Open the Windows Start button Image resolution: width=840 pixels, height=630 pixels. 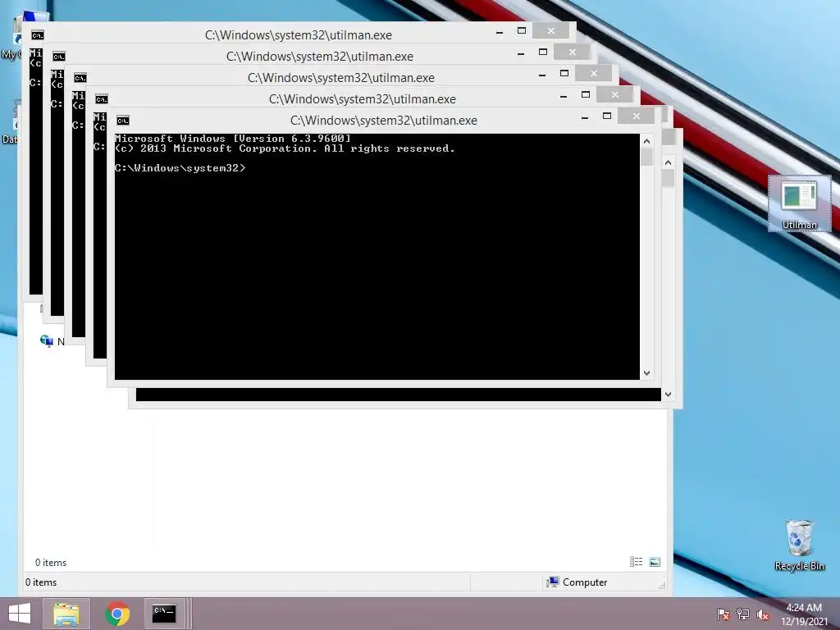point(20,614)
